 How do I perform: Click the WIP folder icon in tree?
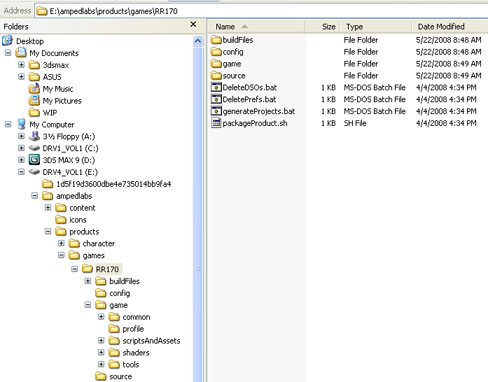pos(34,112)
